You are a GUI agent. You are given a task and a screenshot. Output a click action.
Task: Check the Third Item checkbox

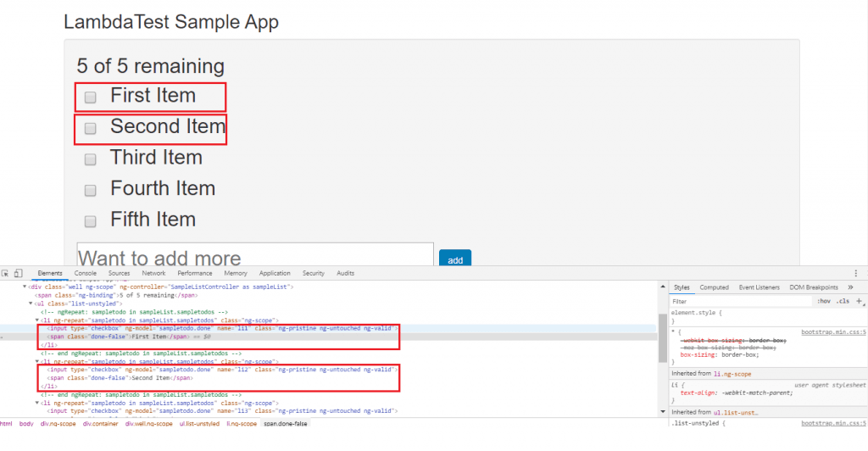click(x=91, y=159)
